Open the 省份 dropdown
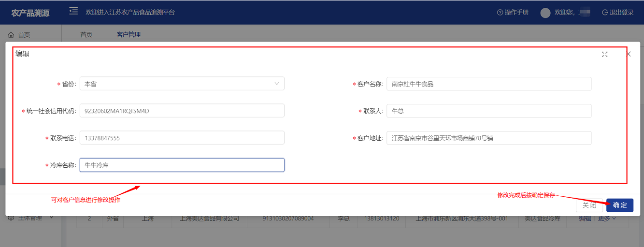This screenshot has width=644, height=247. pyautogui.click(x=182, y=84)
